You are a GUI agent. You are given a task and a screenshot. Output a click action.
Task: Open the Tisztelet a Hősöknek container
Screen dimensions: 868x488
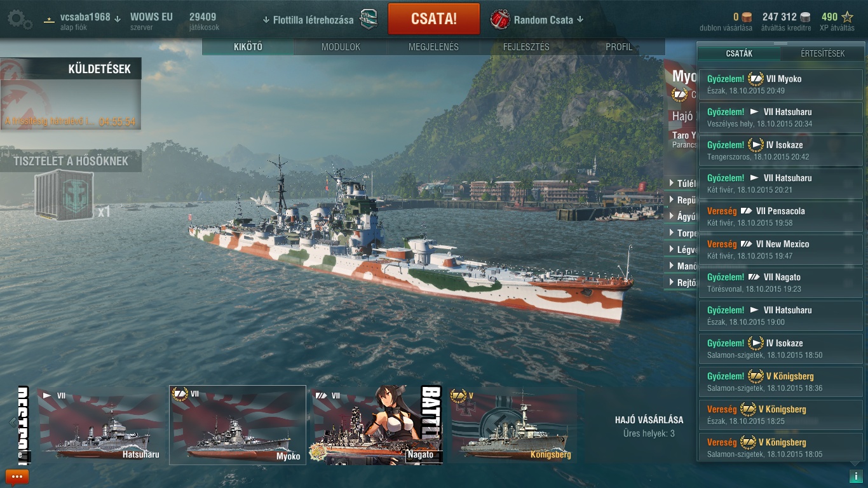point(64,195)
